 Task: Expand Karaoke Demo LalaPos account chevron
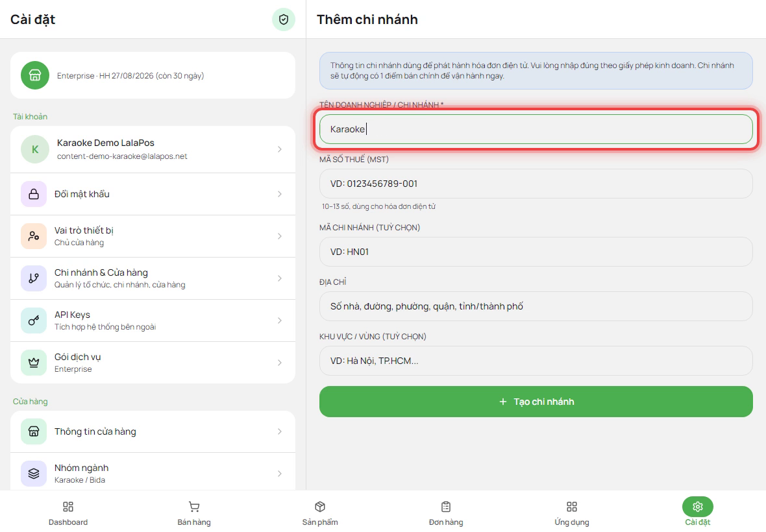[x=279, y=149]
